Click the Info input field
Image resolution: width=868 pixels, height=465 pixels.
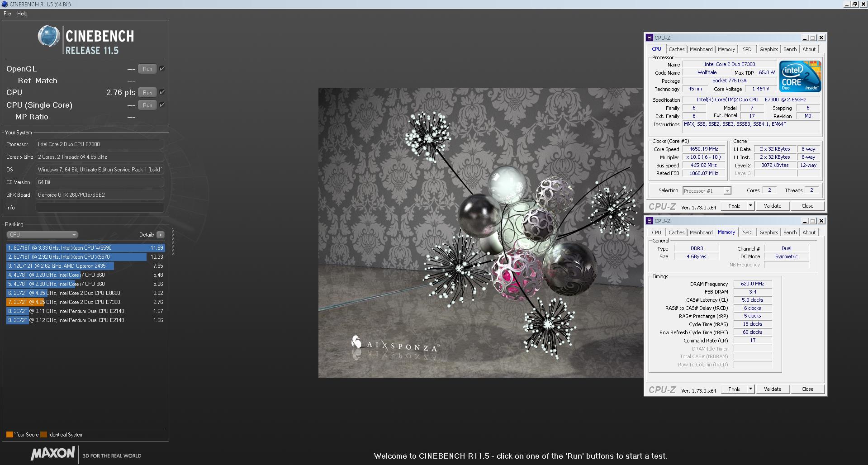point(100,208)
